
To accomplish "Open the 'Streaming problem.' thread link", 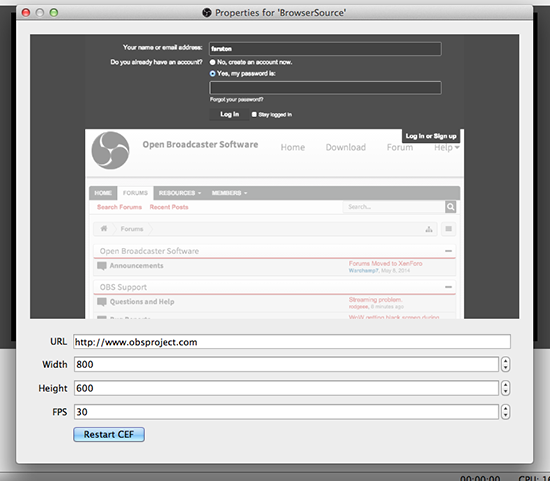I will [x=375, y=300].
